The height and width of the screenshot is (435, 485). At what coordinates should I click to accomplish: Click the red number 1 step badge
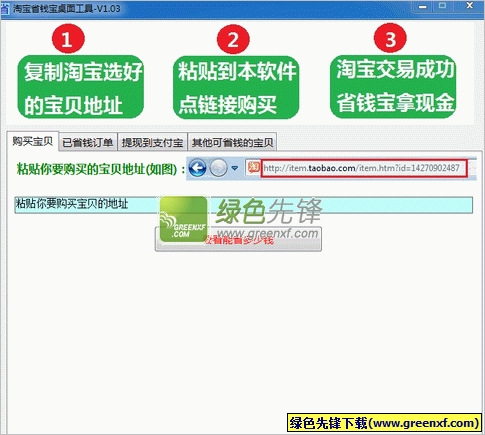68,39
